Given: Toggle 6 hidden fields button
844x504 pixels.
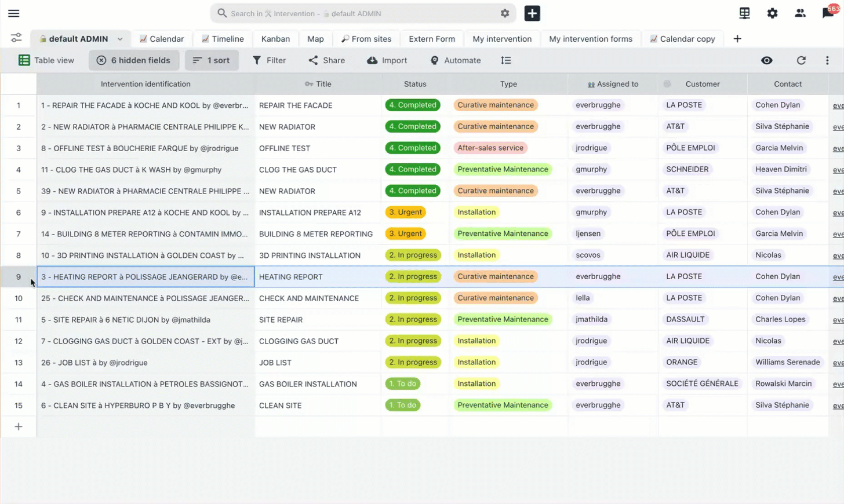Looking at the screenshot, I should coord(133,60).
